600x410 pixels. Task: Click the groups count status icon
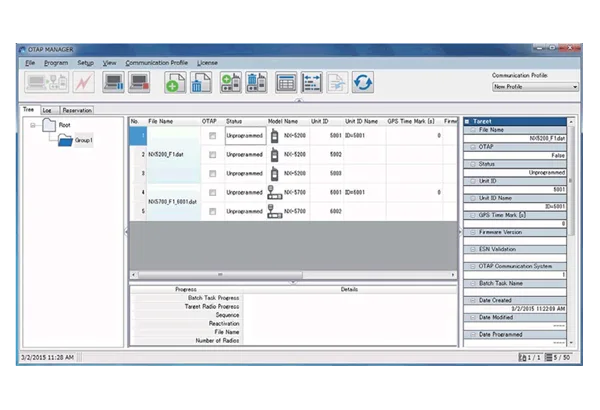[x=522, y=358]
